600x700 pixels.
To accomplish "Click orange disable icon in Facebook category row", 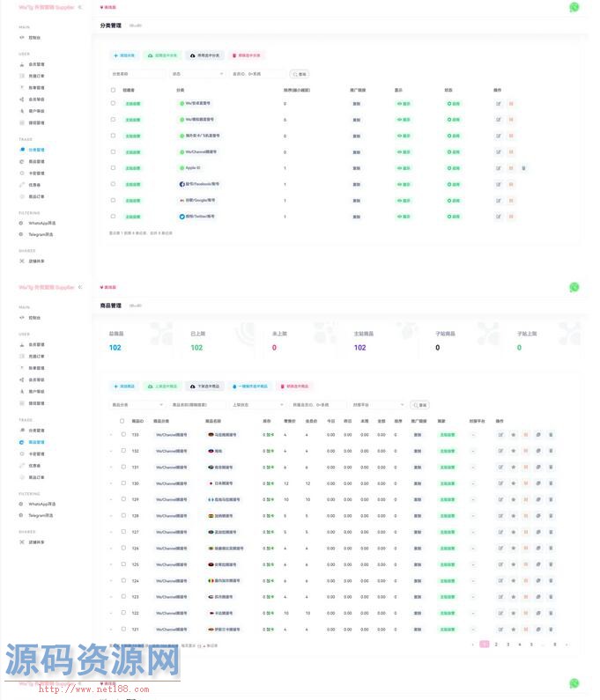I will pyautogui.click(x=511, y=184).
